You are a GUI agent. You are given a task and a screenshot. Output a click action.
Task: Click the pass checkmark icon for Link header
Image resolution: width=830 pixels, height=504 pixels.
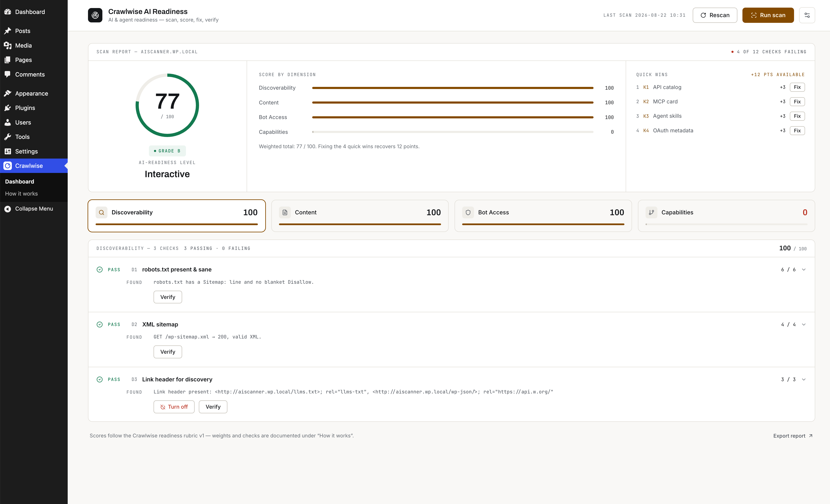coord(99,379)
